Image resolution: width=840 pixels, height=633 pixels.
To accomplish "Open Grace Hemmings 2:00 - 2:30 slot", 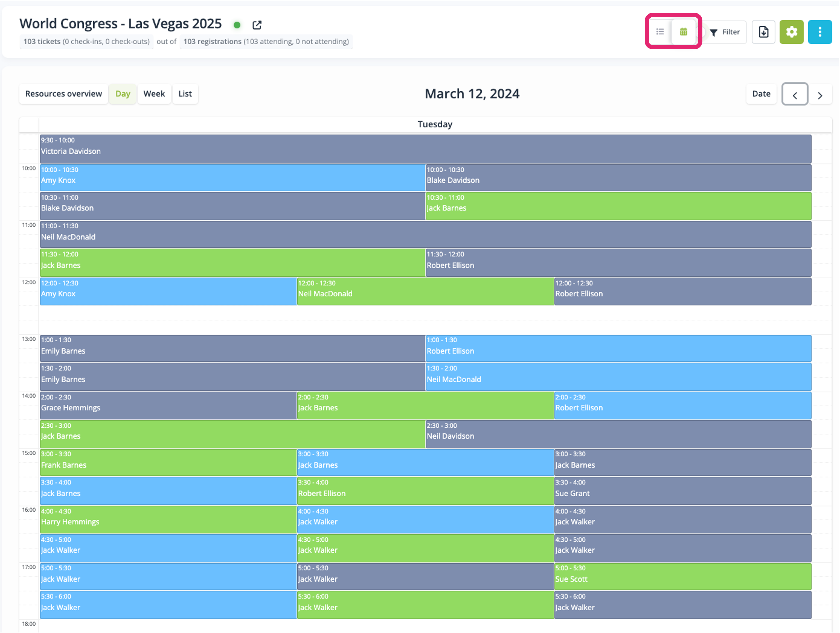I will 168,405.
